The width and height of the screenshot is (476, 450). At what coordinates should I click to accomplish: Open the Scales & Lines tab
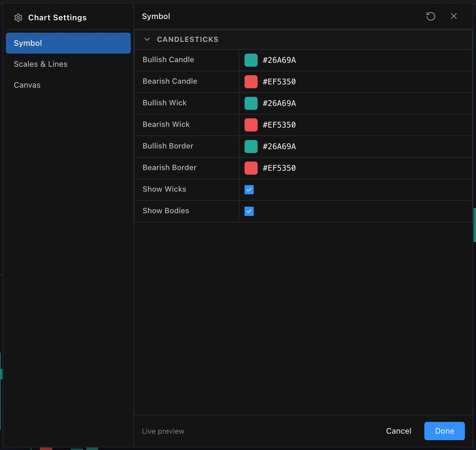(68, 64)
